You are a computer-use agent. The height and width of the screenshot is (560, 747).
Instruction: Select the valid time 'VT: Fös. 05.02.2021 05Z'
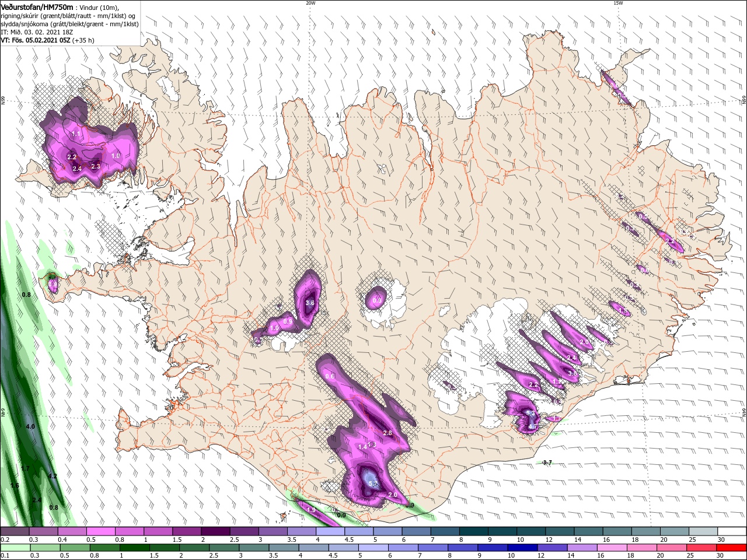click(x=36, y=40)
